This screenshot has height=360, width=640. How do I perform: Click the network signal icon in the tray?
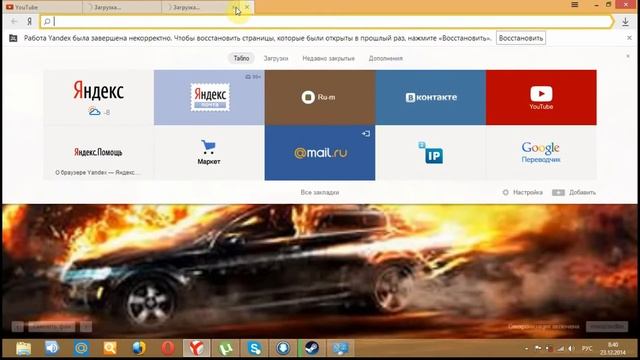point(561,348)
